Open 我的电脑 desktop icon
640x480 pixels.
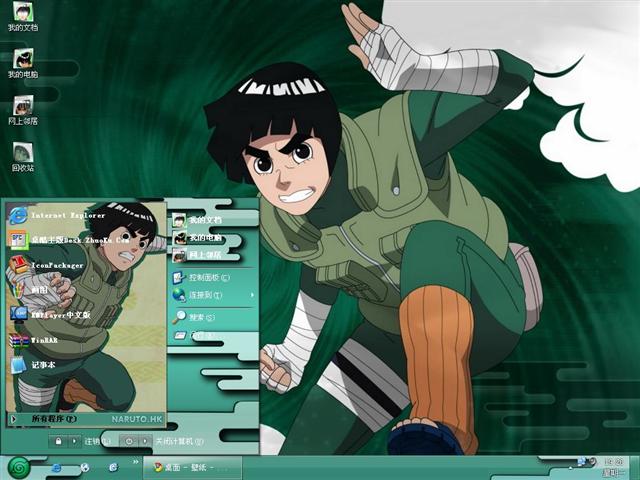click(x=23, y=63)
